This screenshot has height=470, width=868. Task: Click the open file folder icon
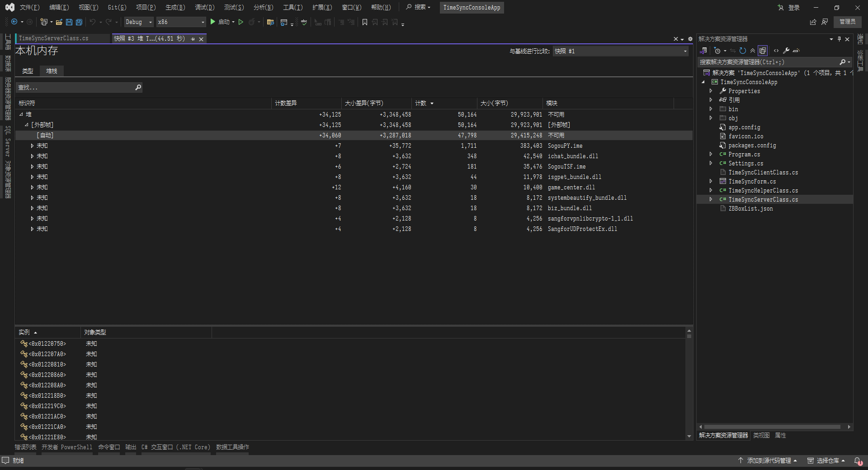[59, 22]
